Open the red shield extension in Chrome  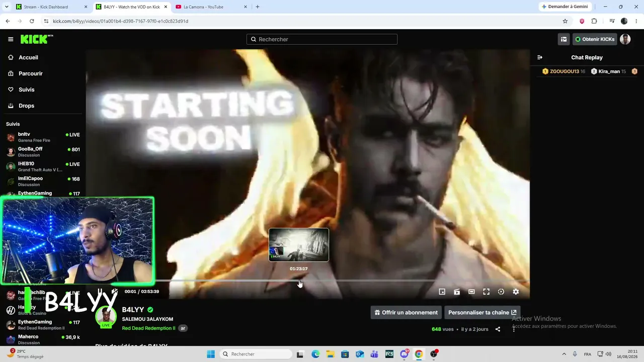pos(582,21)
